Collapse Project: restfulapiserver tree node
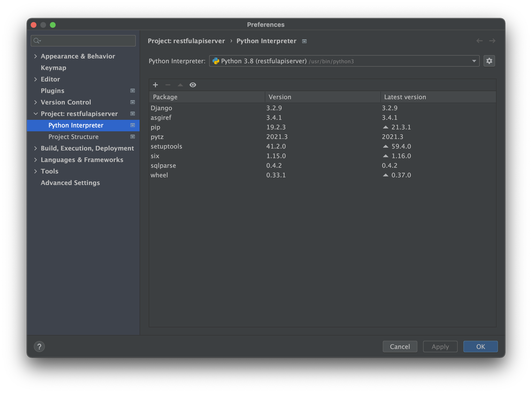 pos(35,114)
